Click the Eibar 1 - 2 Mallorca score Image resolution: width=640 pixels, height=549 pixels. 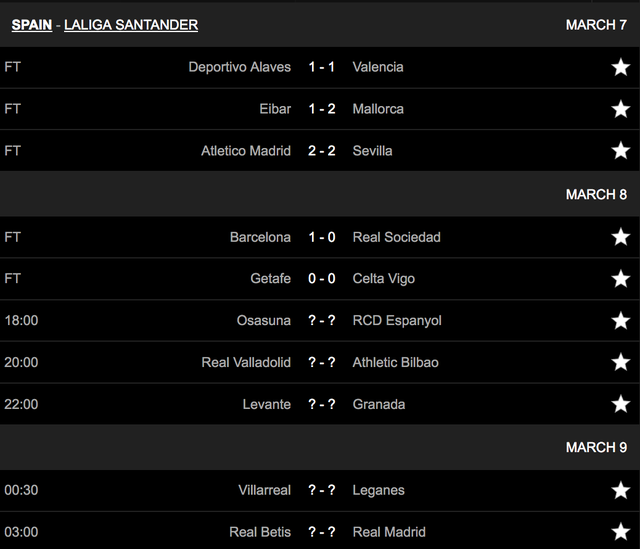coord(321,109)
